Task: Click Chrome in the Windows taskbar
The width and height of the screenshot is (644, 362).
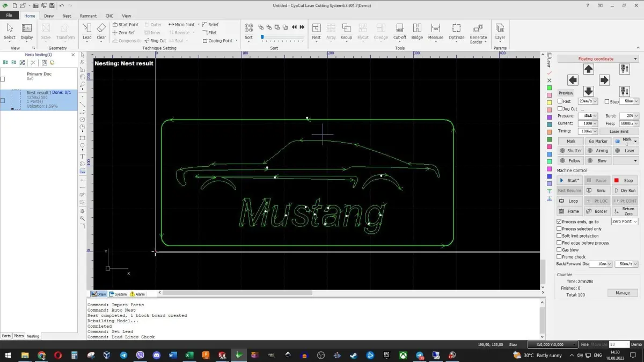Action: [41, 355]
